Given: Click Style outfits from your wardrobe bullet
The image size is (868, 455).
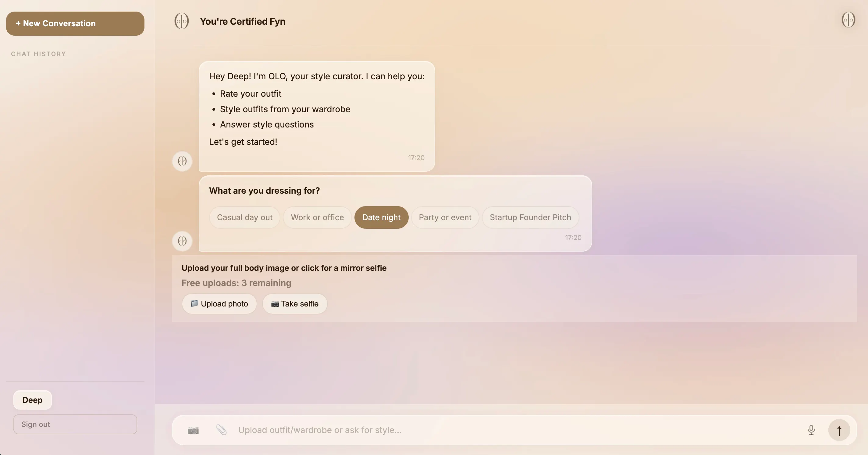Looking at the screenshot, I should [285, 109].
